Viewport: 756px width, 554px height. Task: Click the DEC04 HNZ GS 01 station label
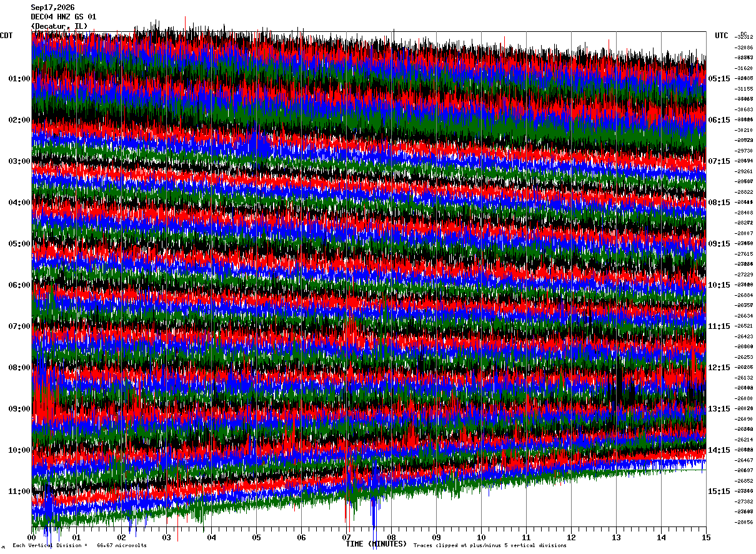(64, 17)
